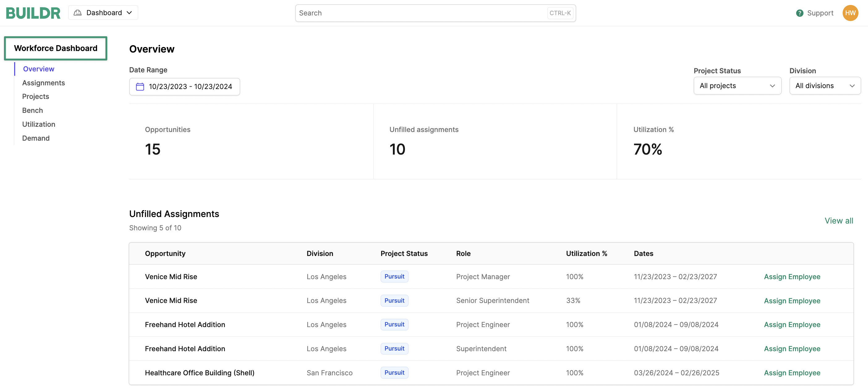
Task: Click the BUILDR logo
Action: 33,13
